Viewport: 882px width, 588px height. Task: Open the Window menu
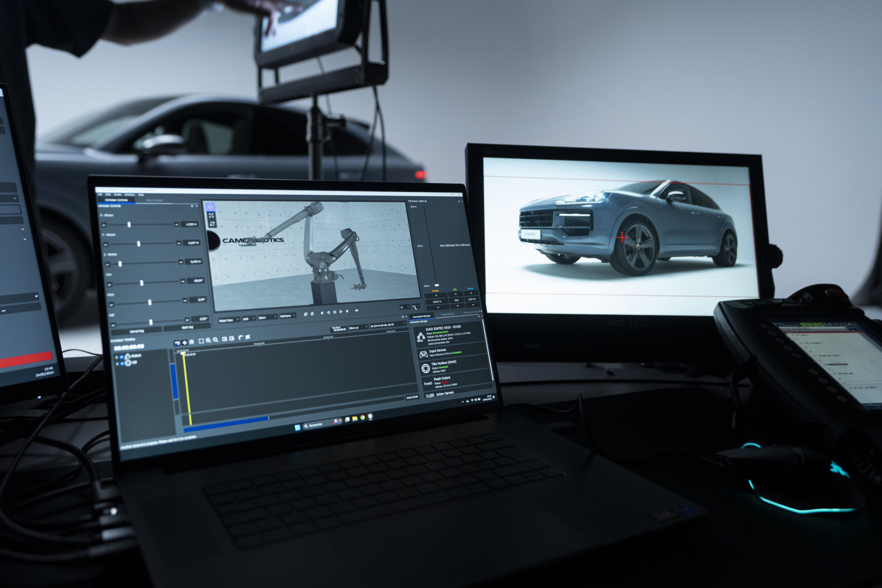coord(130,195)
